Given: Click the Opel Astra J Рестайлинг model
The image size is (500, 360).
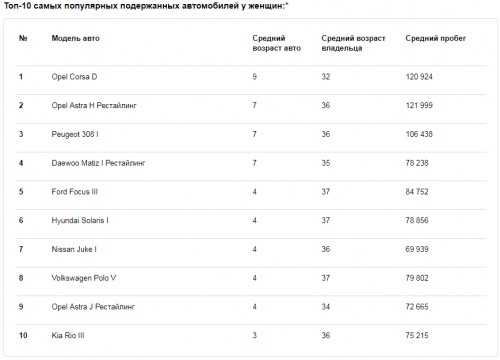Looking at the screenshot, I should click(x=93, y=307).
